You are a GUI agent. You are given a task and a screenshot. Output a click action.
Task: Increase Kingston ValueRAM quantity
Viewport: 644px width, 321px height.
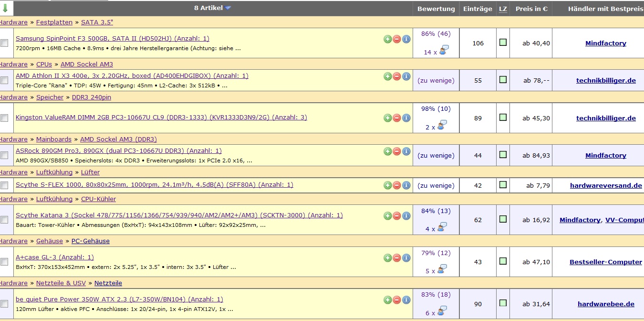pyautogui.click(x=387, y=118)
